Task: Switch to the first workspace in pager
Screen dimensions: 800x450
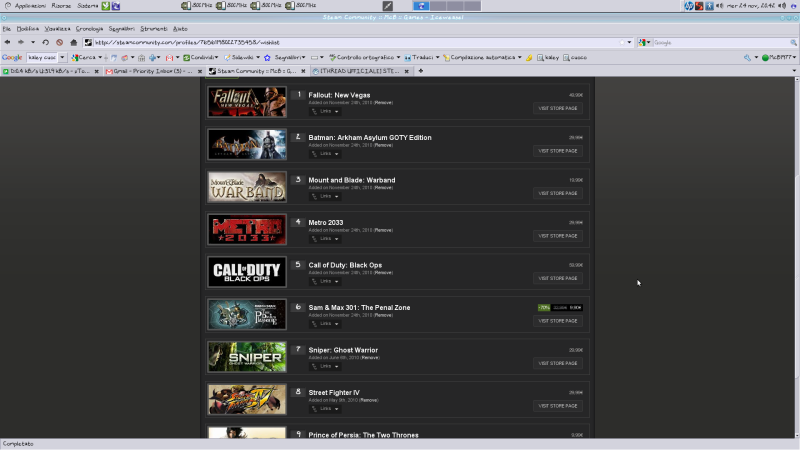Action: pyautogui.click(x=421, y=6)
